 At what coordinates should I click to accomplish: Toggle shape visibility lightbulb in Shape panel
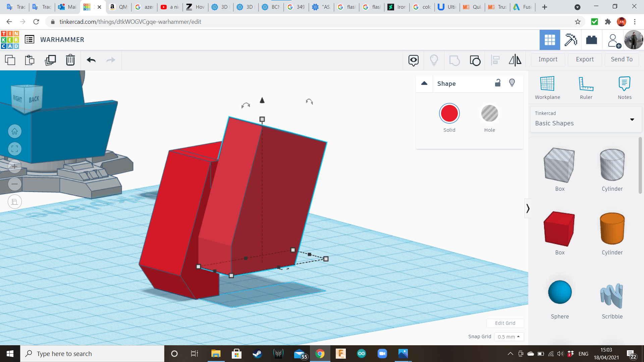coord(512,83)
